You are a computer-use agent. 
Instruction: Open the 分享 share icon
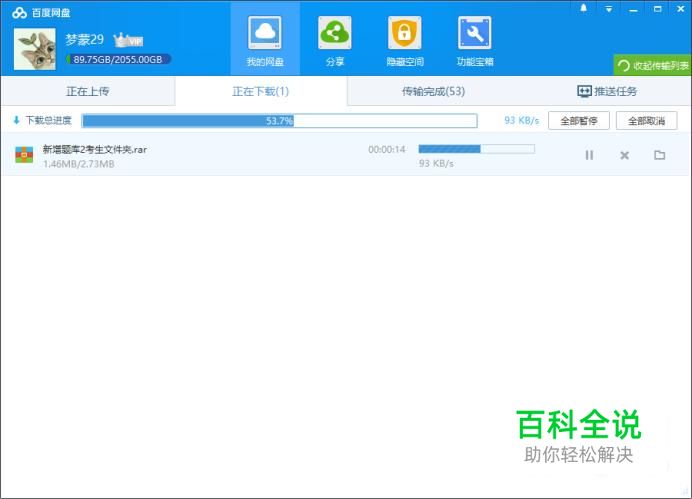tap(335, 33)
